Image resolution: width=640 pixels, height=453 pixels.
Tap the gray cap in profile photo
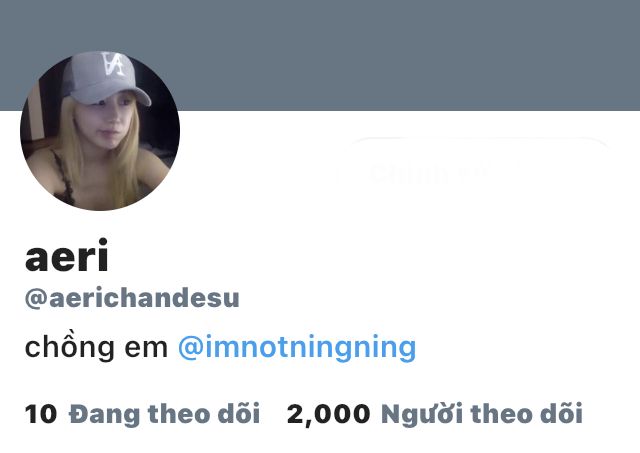(x=106, y=78)
